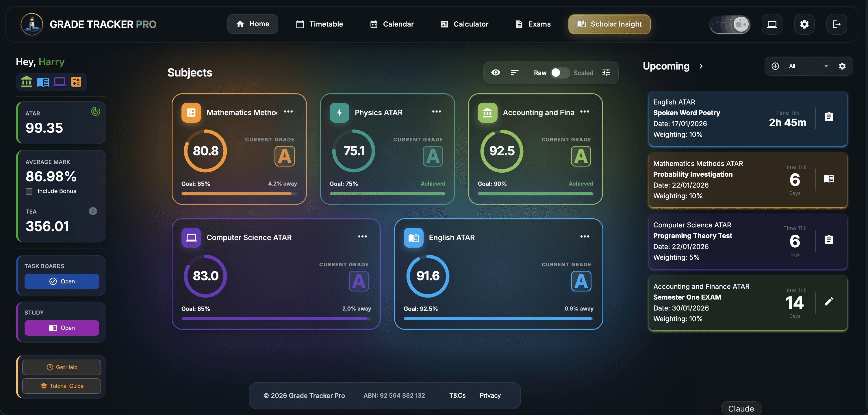The width and height of the screenshot is (868, 415).
Task: Click the monitor display icon in header
Action: (771, 24)
